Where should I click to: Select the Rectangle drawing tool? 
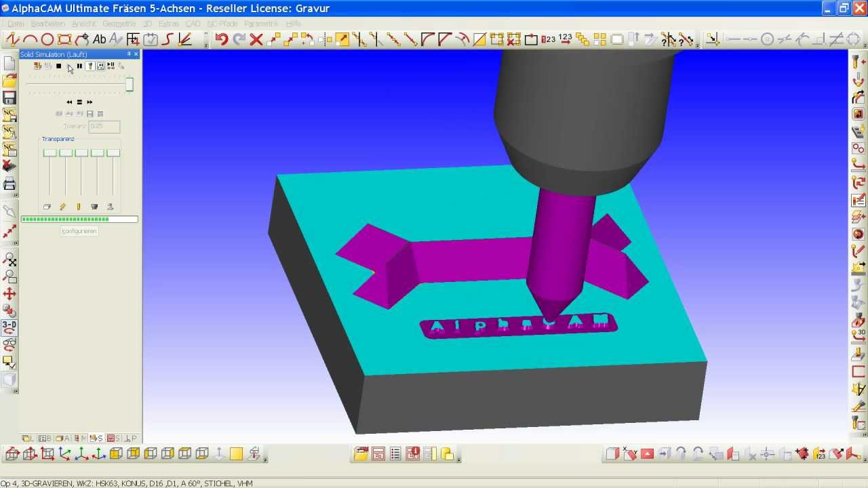[x=64, y=39]
